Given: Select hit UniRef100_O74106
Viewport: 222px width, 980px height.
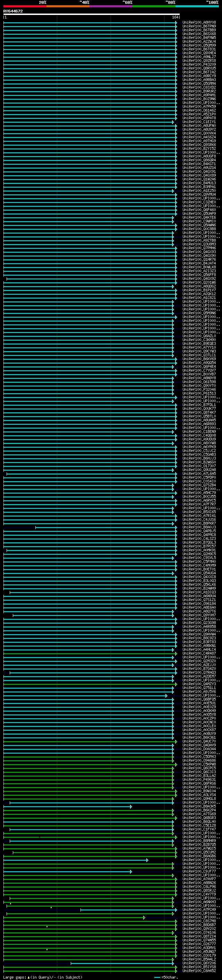Looking at the screenshot, I should (199, 932).
